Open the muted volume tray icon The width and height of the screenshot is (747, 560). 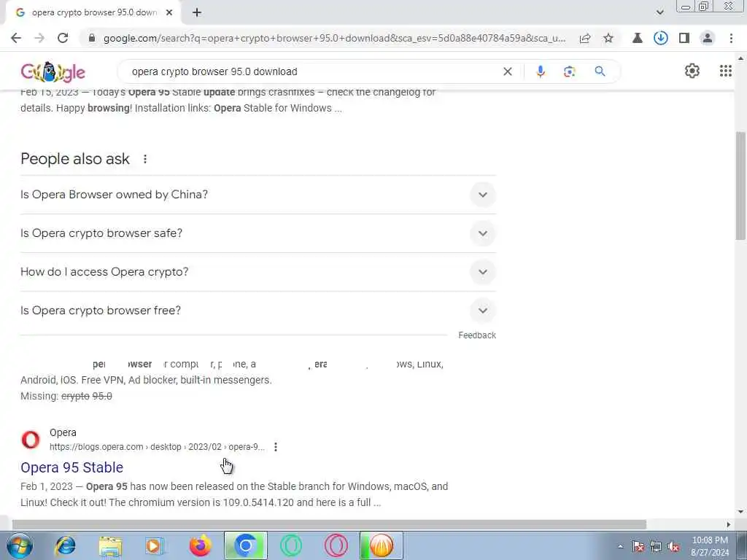coord(673,547)
